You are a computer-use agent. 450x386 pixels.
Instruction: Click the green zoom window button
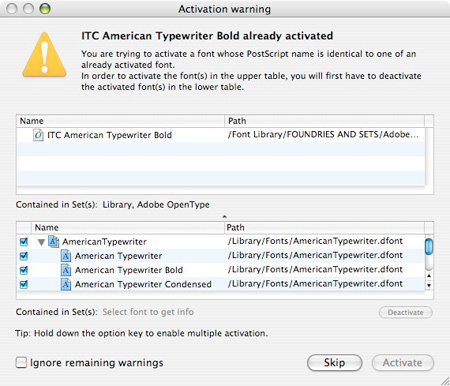(x=45, y=8)
